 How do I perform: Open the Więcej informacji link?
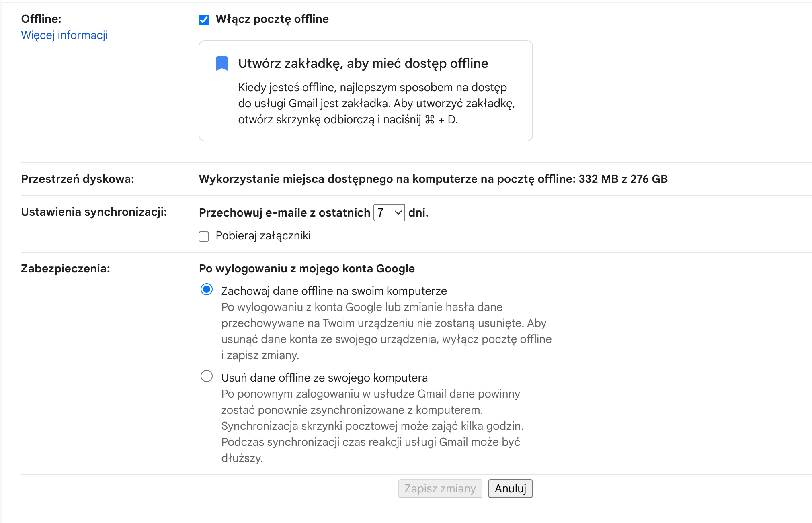[64, 35]
